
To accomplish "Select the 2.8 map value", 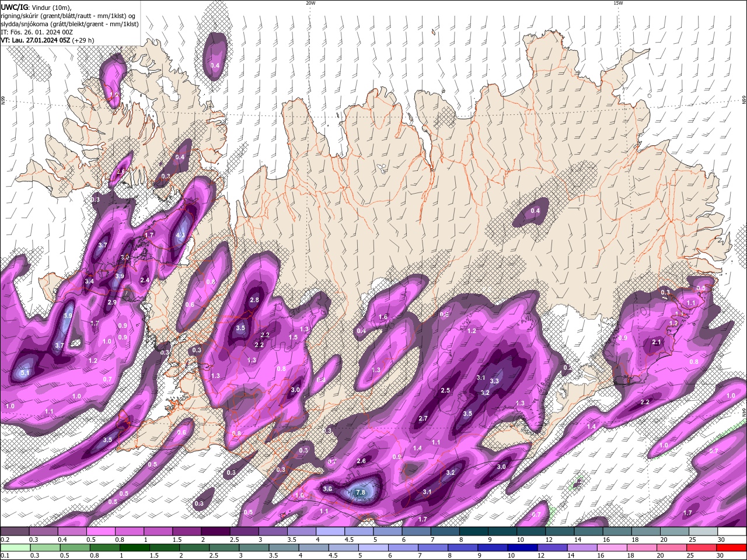I will click(254, 300).
